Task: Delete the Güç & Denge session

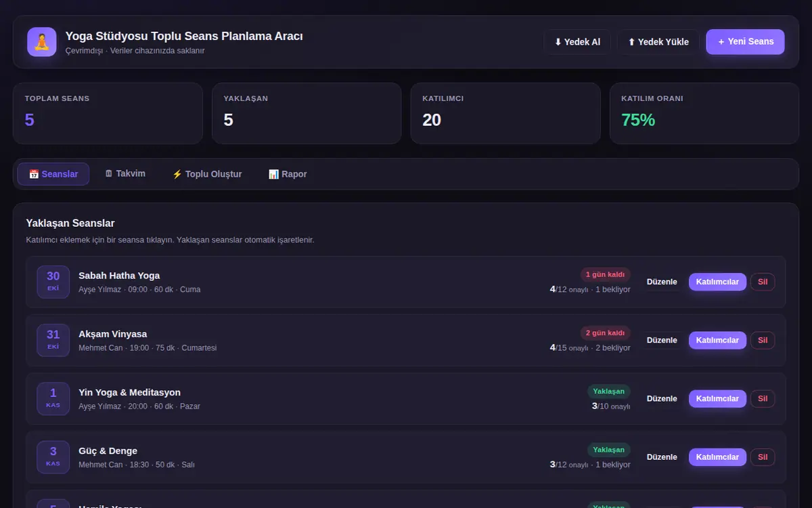Action: tap(763, 457)
